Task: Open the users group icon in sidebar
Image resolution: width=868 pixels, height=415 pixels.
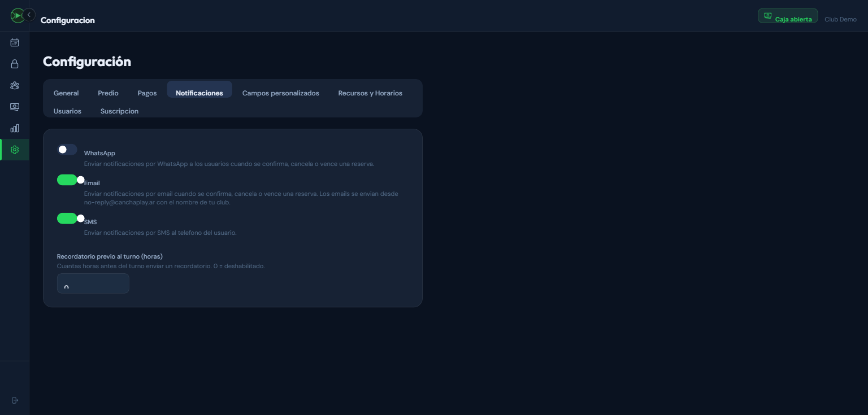Action: coord(15,85)
